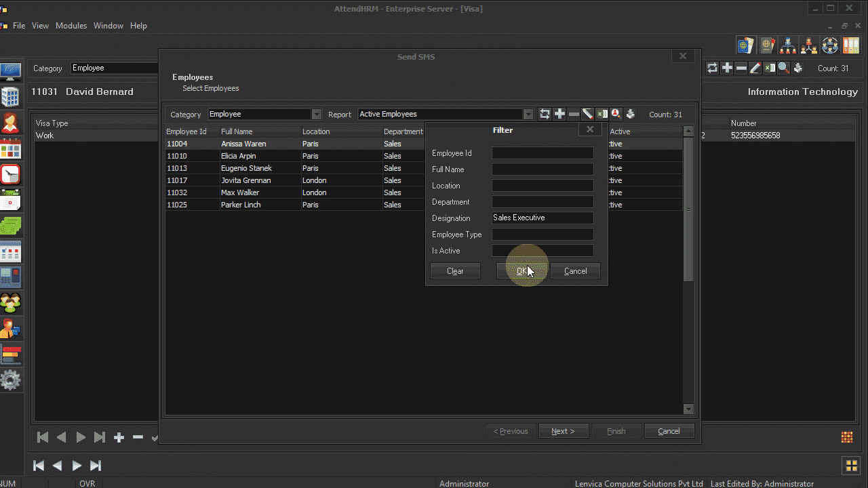
Task: Open the Category dropdown in Send SMS dialog
Action: pos(317,115)
